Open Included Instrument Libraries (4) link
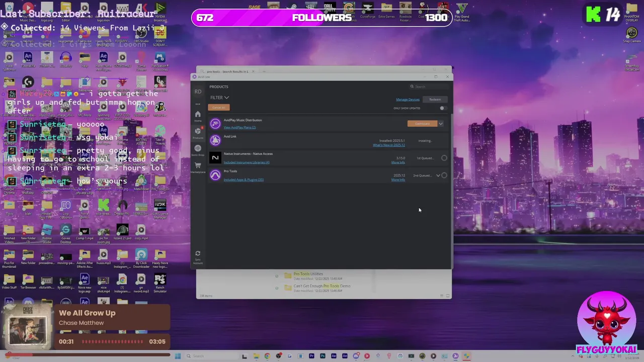 tap(247, 162)
